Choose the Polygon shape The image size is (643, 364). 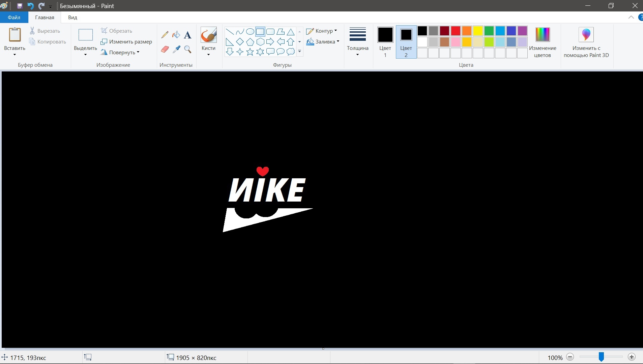280,32
